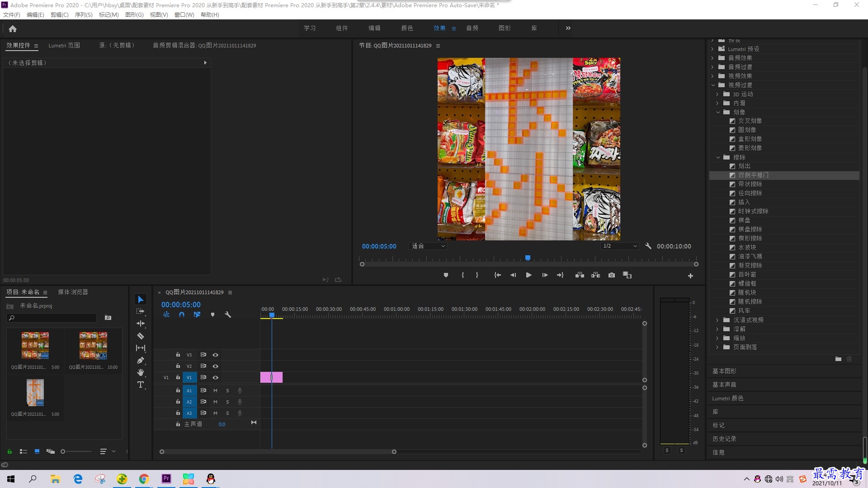Add marker in the timeline panel
The height and width of the screenshot is (488, 868).
click(x=212, y=314)
